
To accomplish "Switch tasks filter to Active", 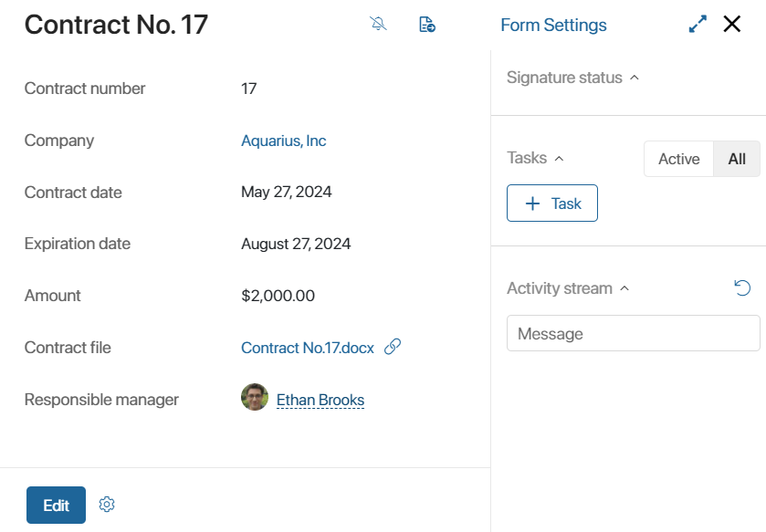I will point(679,159).
